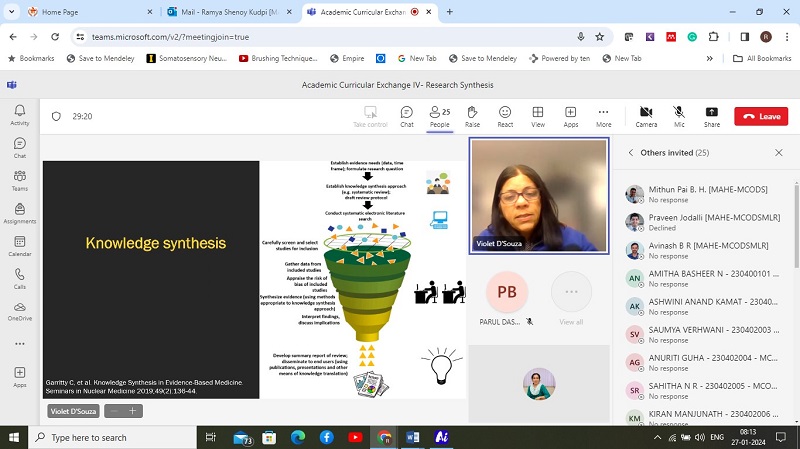
Task: Open the React emoji menu
Action: coord(505,116)
